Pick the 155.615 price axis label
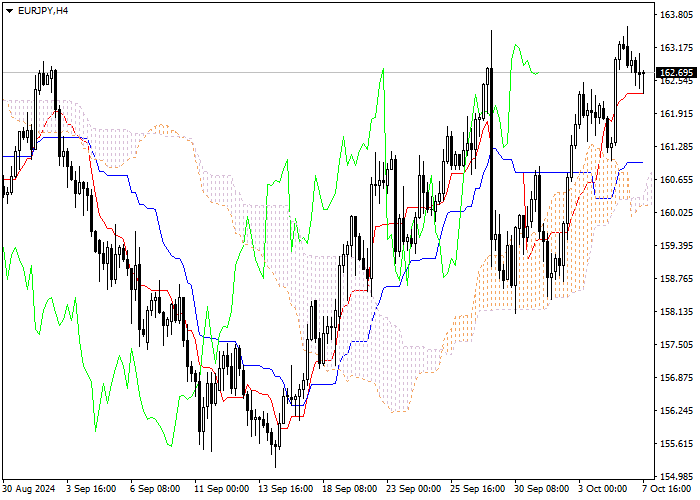Screen dimensions: 700x500 676,444
